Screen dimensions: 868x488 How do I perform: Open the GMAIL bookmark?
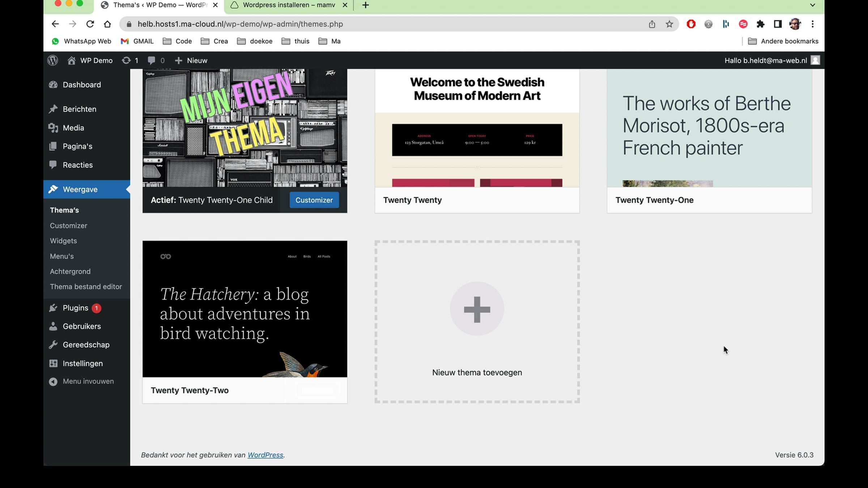pyautogui.click(x=137, y=41)
